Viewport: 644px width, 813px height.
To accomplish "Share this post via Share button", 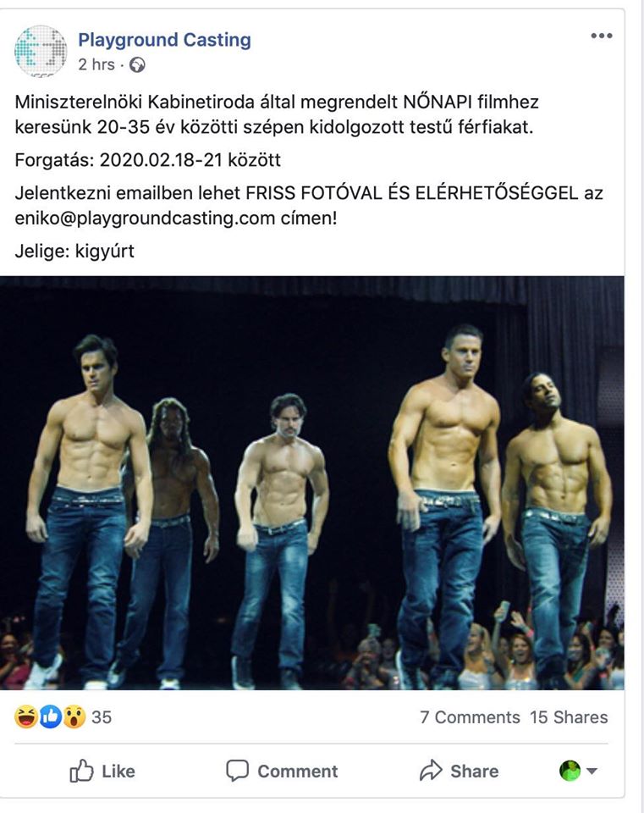I will coord(459,771).
